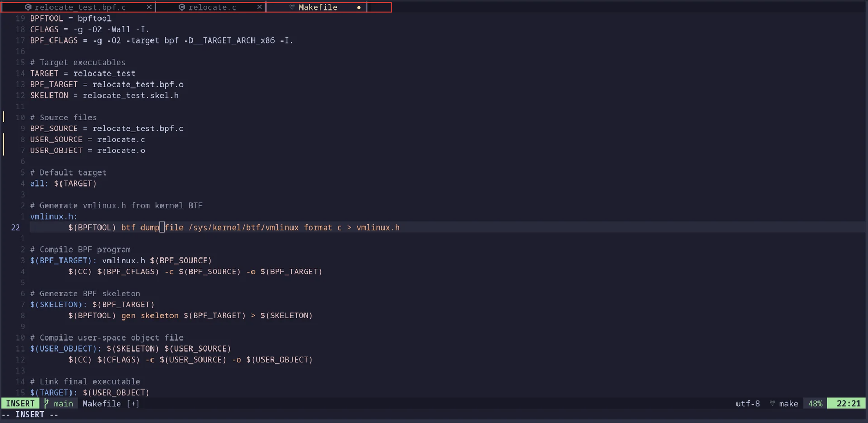Click the 'all: $(TARGET)' rule line
Image resolution: width=868 pixels, height=423 pixels.
coord(63,183)
